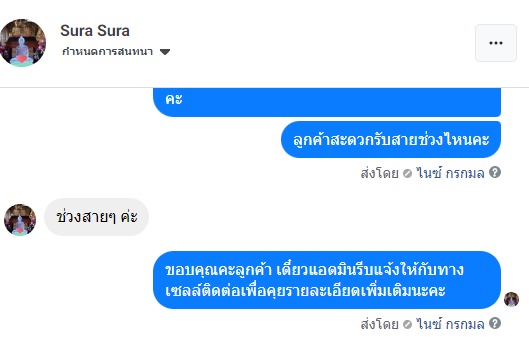Select the grey ช่วงสายๆ ค่ะ message bubble
The image size is (529, 362).
(x=96, y=217)
